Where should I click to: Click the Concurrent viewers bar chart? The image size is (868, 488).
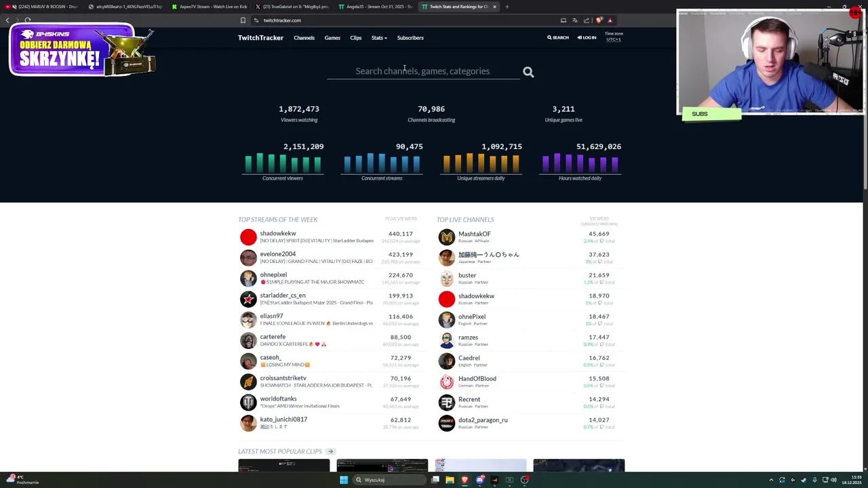tap(283, 163)
